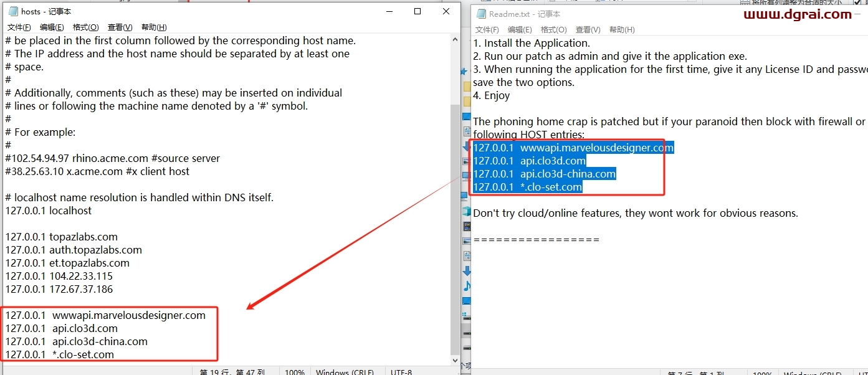Select the Music note icon in Explorer sidebar
868x375 pixels.
point(467,286)
